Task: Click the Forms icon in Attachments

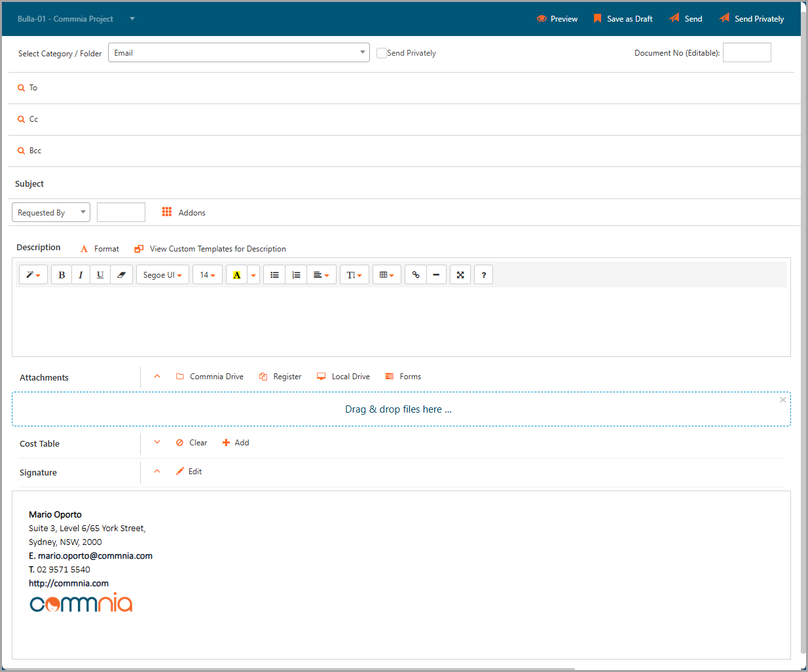Action: (x=390, y=377)
